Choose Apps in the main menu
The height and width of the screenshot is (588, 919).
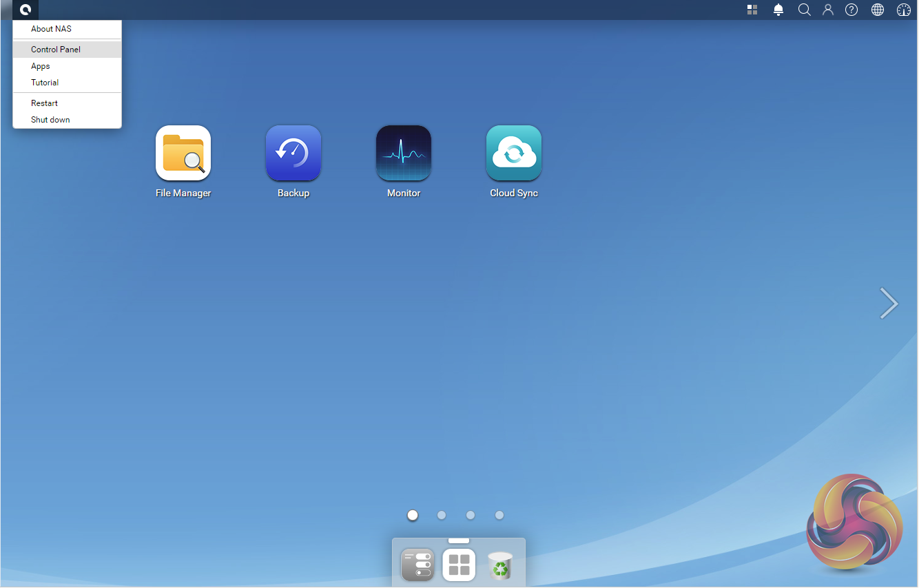coord(68,66)
